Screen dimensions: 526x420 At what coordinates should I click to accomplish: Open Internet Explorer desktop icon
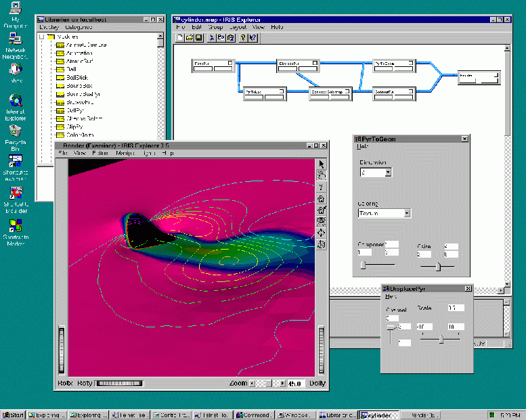(x=15, y=101)
